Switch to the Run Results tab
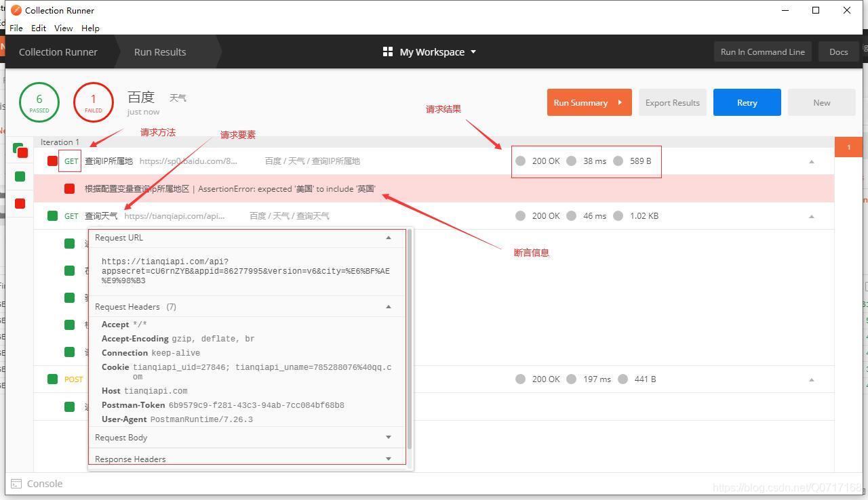 160,51
